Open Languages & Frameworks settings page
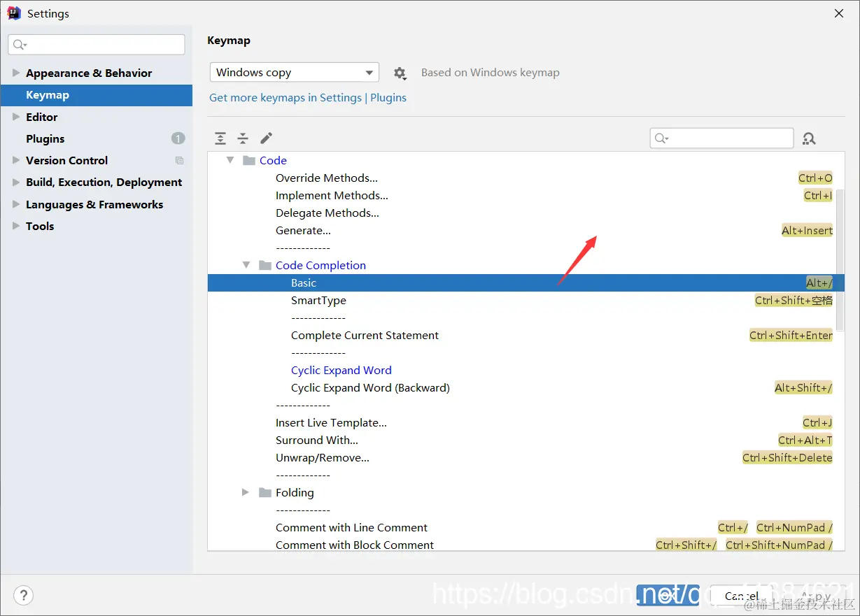The height and width of the screenshot is (616, 860). point(94,204)
